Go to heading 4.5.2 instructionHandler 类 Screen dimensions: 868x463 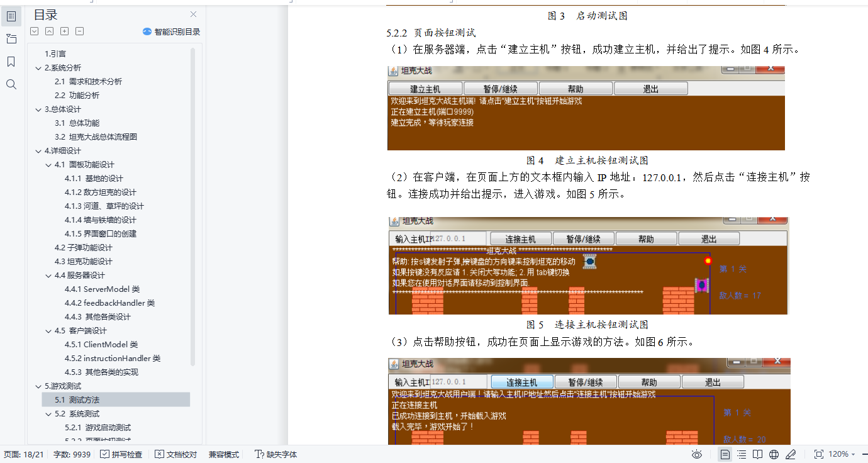click(x=112, y=359)
